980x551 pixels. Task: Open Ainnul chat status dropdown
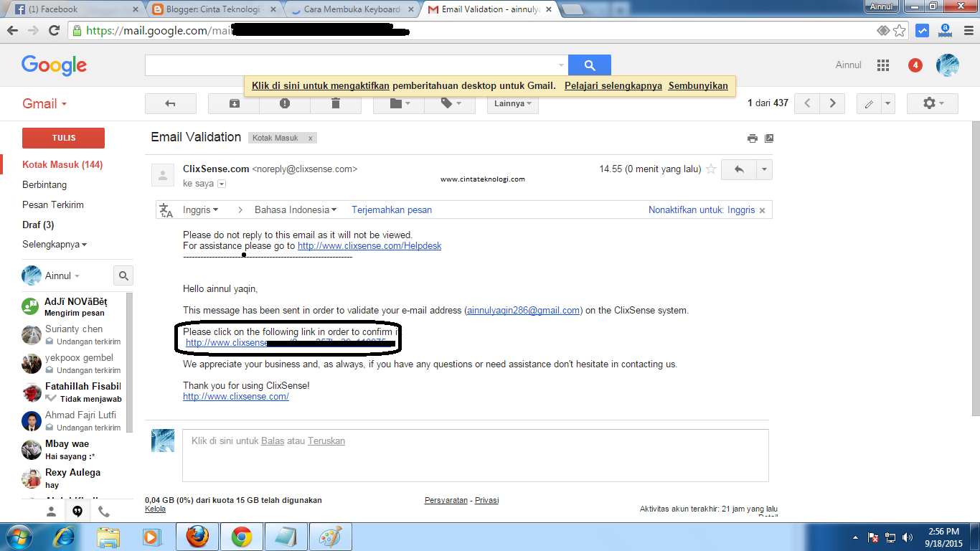[62, 275]
